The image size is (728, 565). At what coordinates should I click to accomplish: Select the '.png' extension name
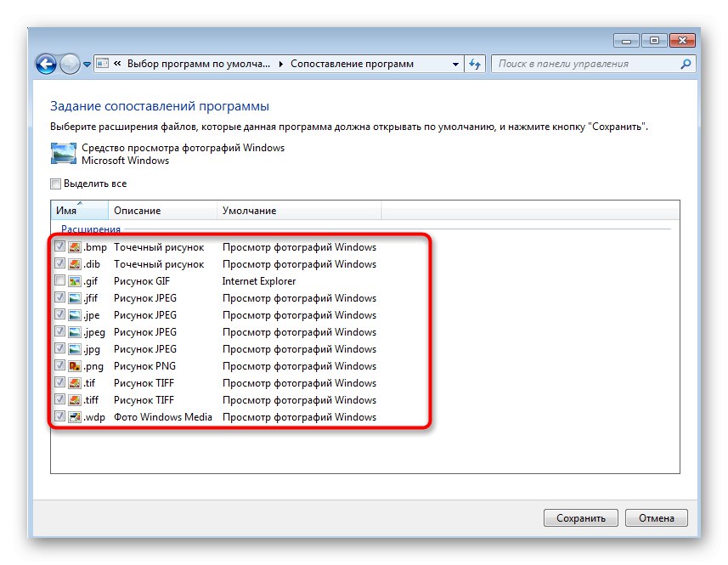point(93,366)
